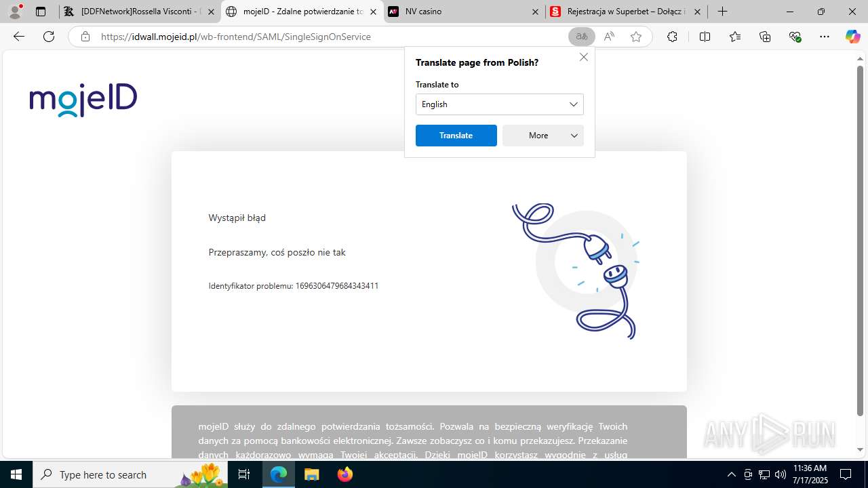Image resolution: width=868 pixels, height=488 pixels.
Task: Open the tab actions menu icon
Action: coord(41,12)
